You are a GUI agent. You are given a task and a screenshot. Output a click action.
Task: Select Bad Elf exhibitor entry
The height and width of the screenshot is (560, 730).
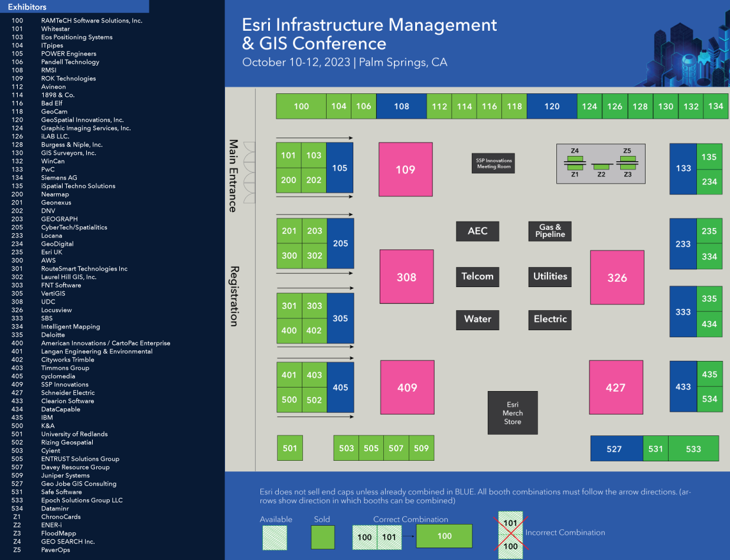(51, 103)
